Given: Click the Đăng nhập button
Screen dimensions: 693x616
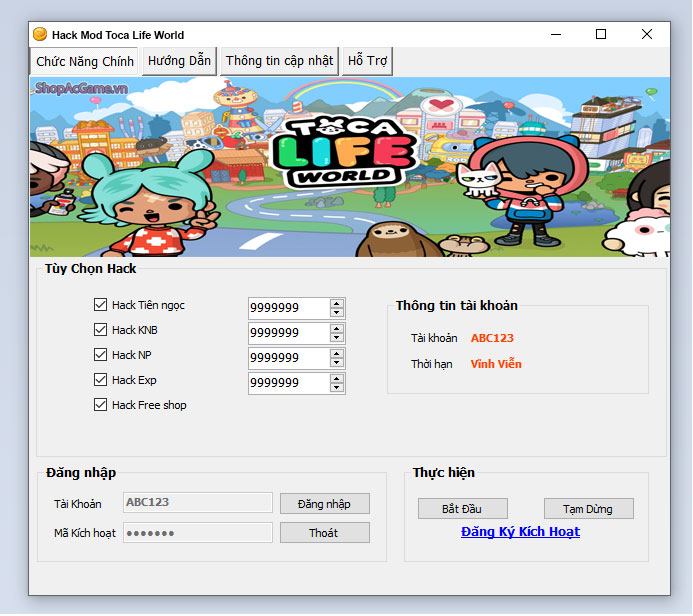Looking at the screenshot, I should point(325,504).
